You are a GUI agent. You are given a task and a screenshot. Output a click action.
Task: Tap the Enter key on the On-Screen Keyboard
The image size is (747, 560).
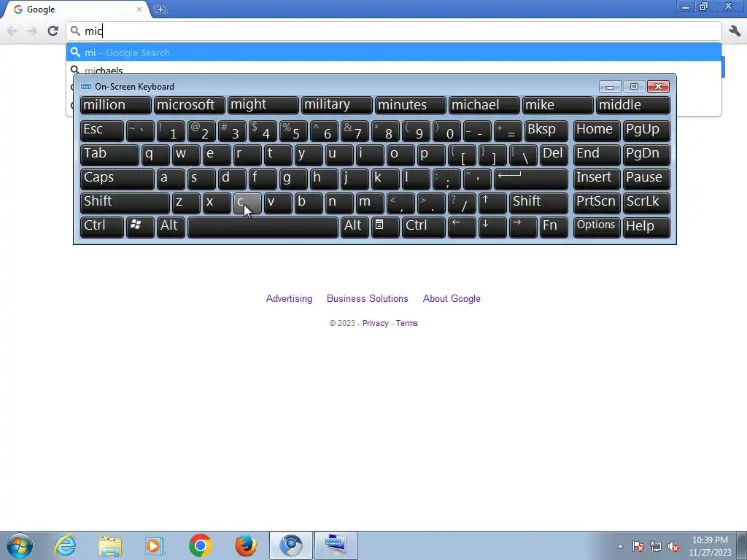pos(531,179)
